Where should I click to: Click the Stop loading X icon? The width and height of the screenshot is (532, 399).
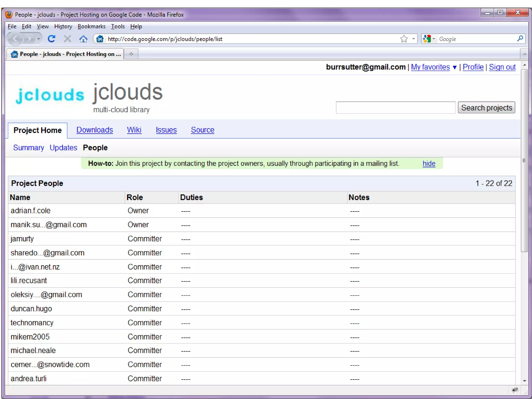67,39
